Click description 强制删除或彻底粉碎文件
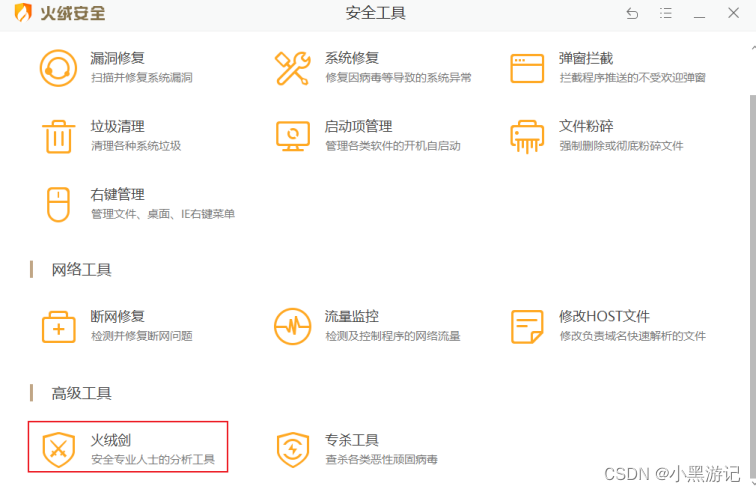Viewport: 756px width, 492px height. [x=621, y=146]
